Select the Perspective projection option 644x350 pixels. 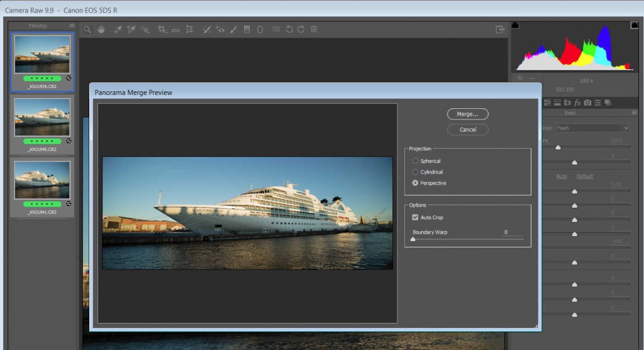tap(415, 183)
